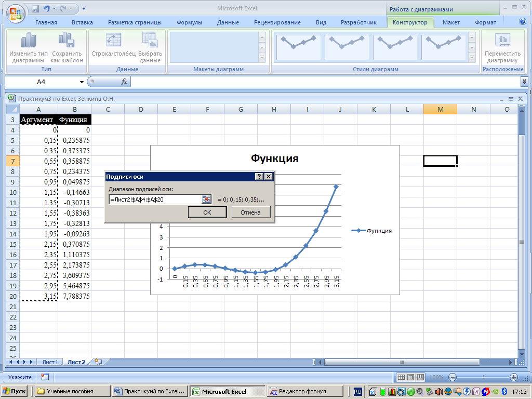Open the Разметка страницы ribbon tab
Screen dimensions: 532x399
pyautogui.click(x=135, y=22)
